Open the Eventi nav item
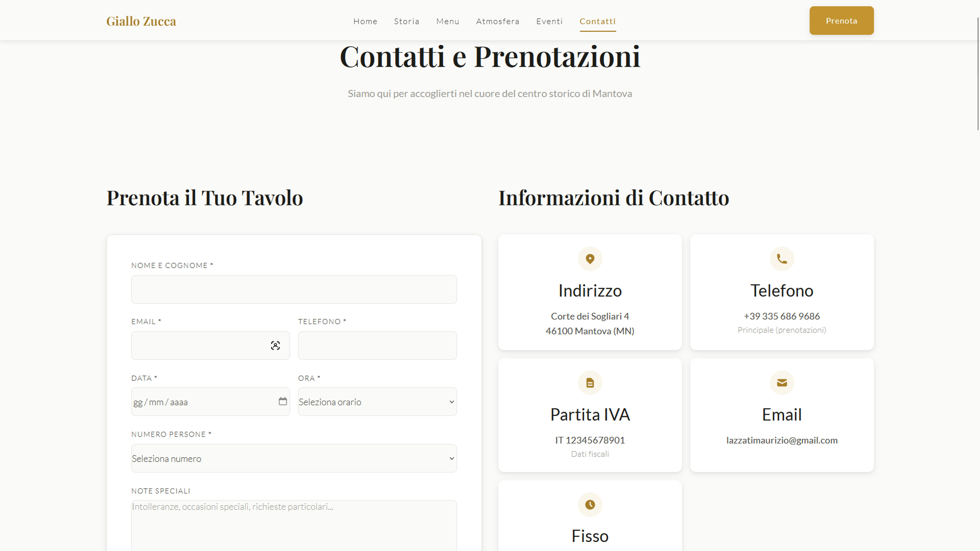 click(x=549, y=21)
